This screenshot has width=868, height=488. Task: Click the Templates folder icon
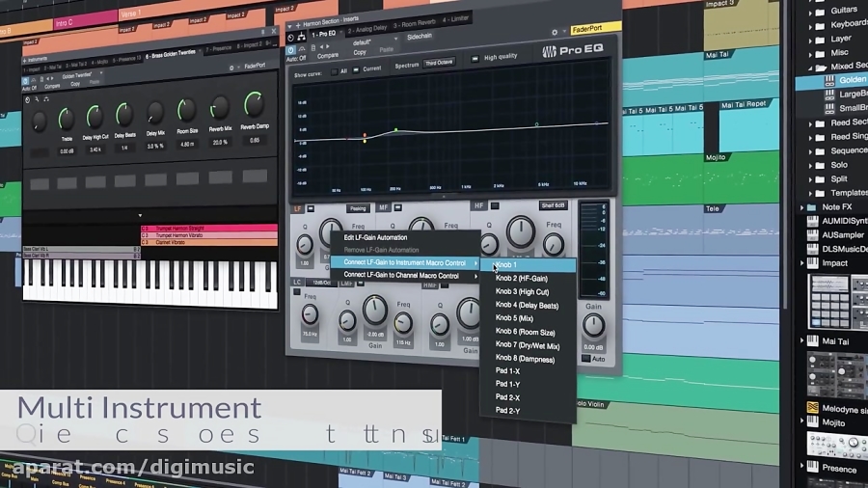[821, 193]
